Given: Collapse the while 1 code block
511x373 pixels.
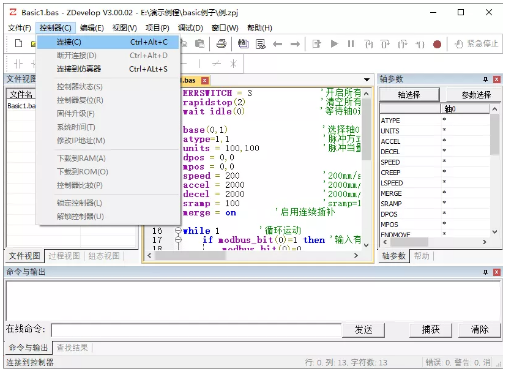Looking at the screenshot, I should pos(178,230).
